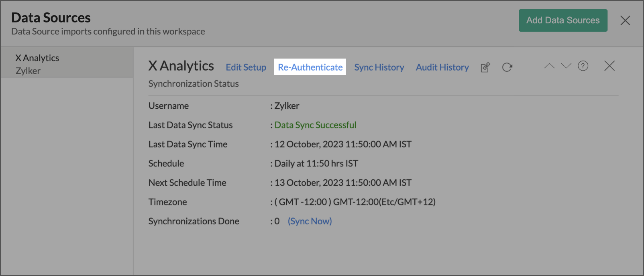Click the Data Sources dialog heading
644x276 pixels.
pos(51,18)
